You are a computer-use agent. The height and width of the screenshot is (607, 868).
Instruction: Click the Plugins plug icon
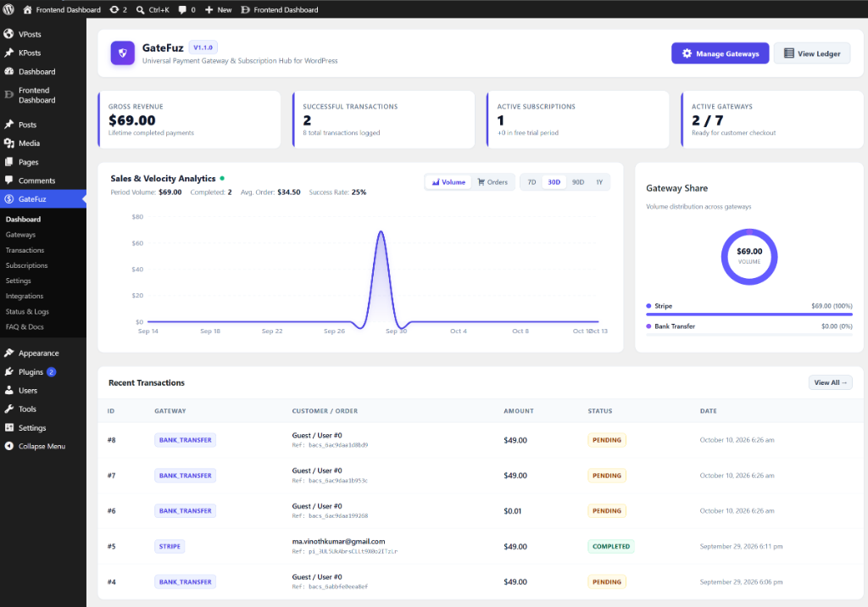coord(8,371)
